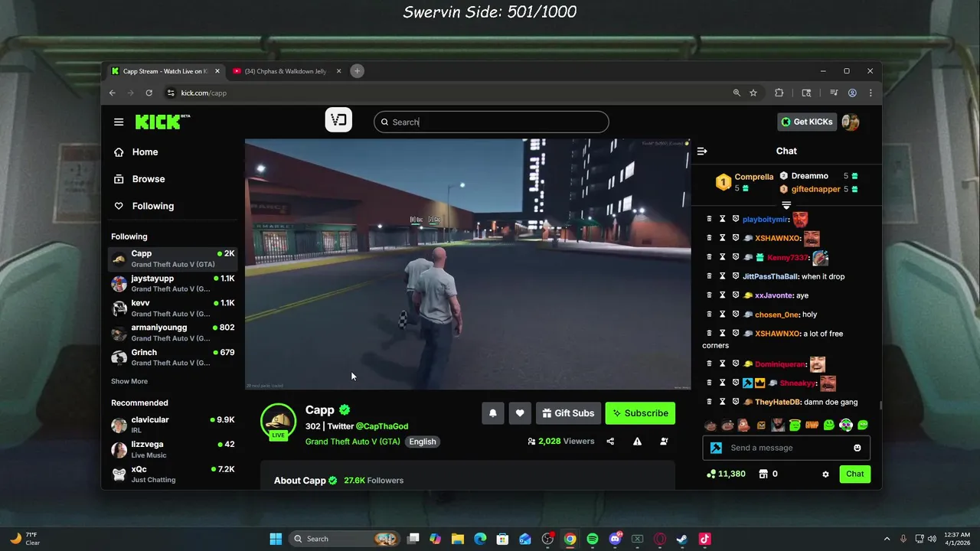The image size is (980, 551).
Task: Timeout playboitymir using the hourglass icon
Action: click(x=722, y=219)
